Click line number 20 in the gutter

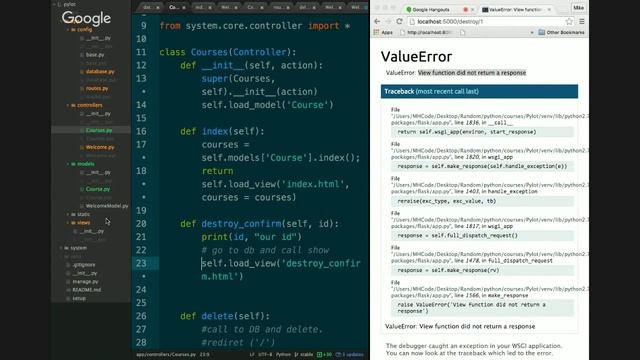click(141, 224)
